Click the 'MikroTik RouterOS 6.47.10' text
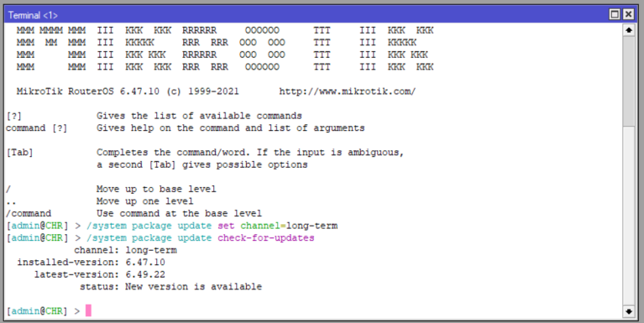 pos(88,91)
